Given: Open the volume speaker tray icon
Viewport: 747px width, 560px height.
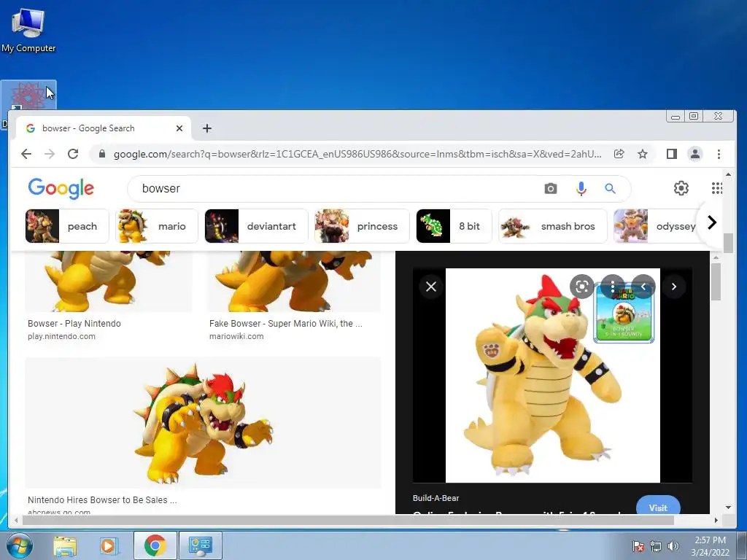Looking at the screenshot, I should click(673, 546).
